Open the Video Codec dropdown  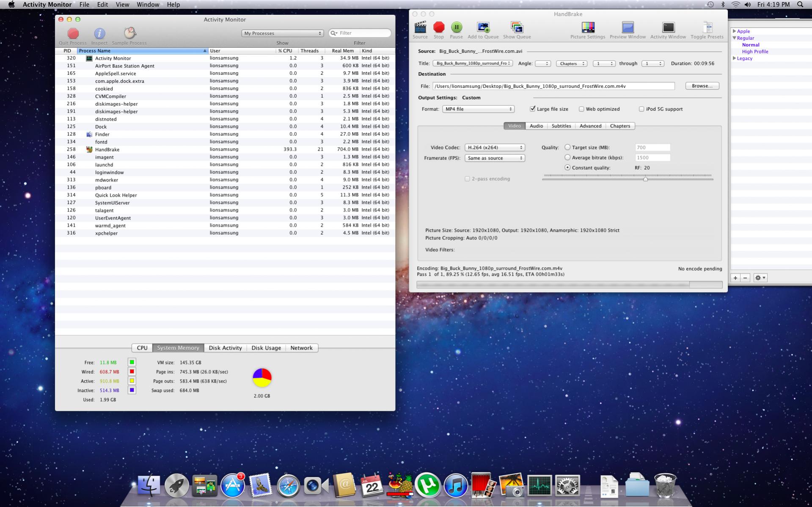pos(494,148)
